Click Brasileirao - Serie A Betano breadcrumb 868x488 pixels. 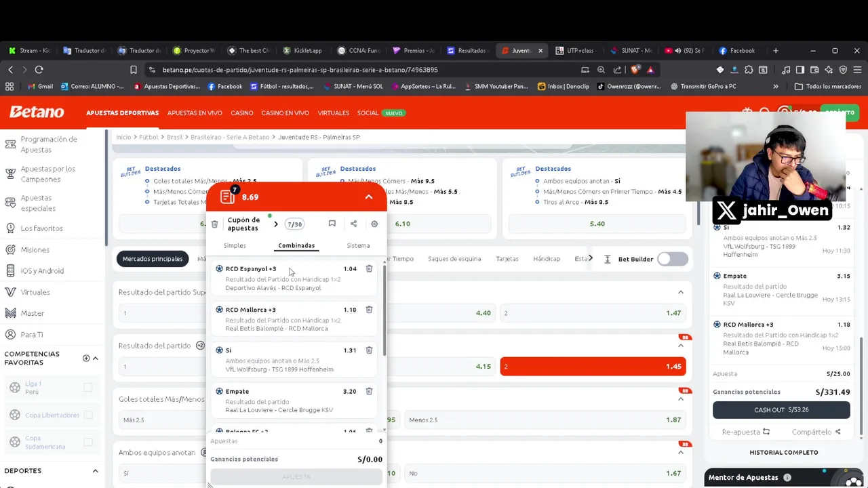click(x=230, y=137)
